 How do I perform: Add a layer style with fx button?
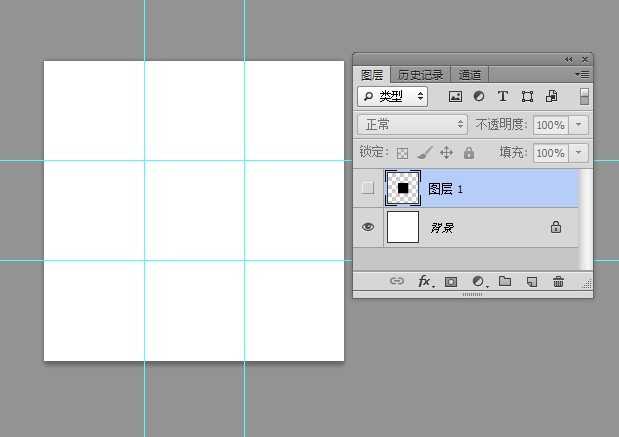pyautogui.click(x=425, y=282)
